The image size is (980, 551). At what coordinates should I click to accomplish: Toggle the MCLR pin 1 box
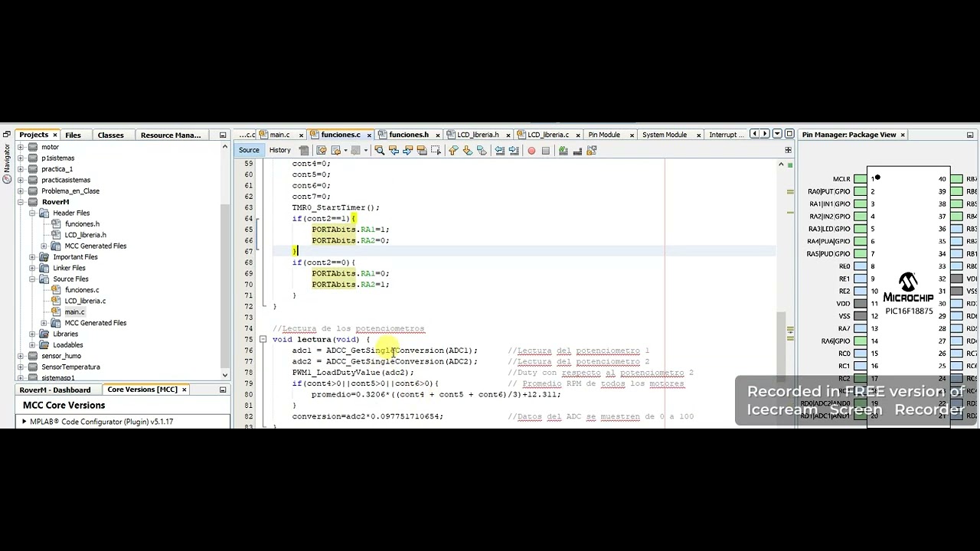[860, 179]
